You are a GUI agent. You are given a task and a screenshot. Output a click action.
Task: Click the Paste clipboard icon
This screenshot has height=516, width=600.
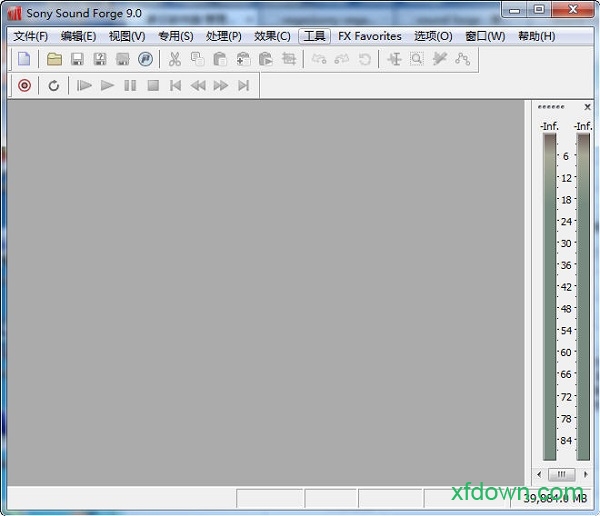click(x=220, y=59)
